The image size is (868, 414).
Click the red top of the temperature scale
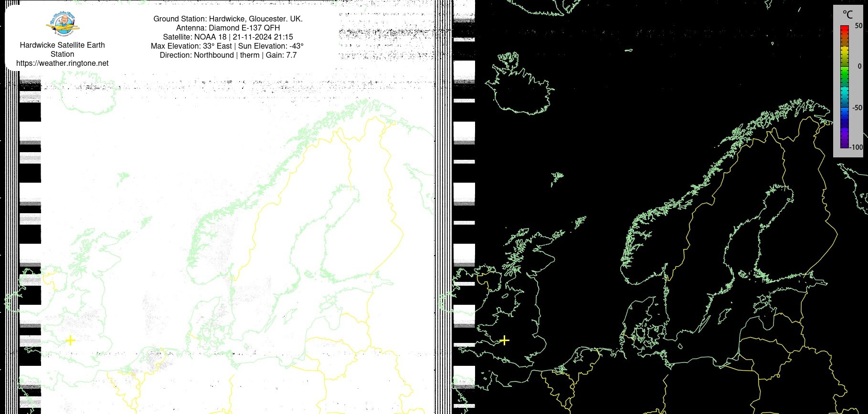pos(844,30)
